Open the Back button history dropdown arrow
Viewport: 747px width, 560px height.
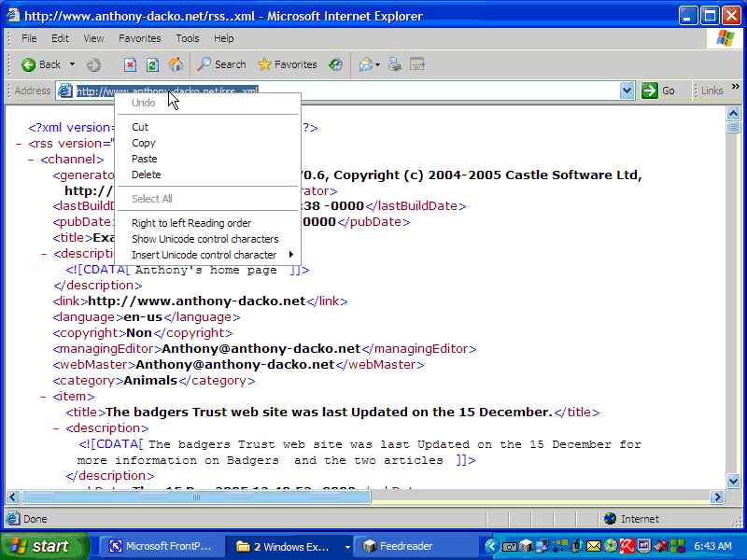(72, 64)
